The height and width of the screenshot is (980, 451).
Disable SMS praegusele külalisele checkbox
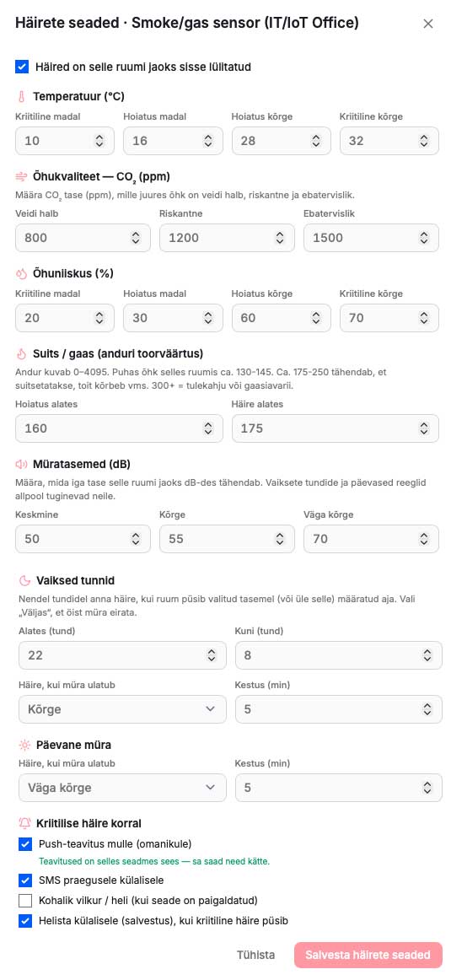tap(25, 880)
